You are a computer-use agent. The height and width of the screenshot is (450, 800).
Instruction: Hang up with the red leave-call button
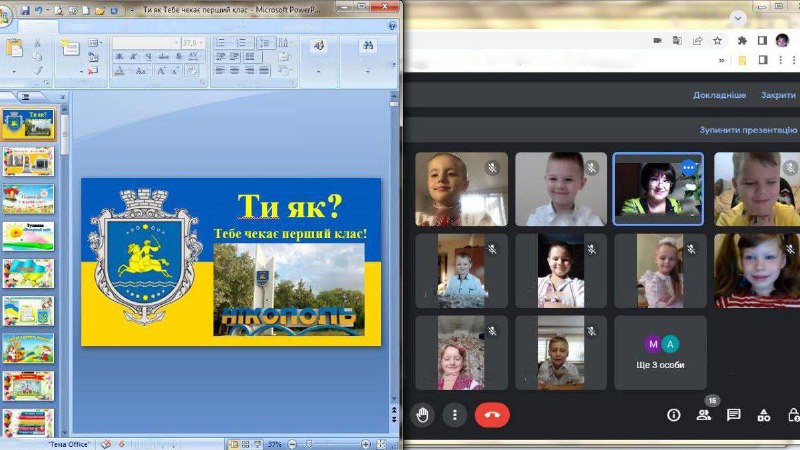click(492, 415)
